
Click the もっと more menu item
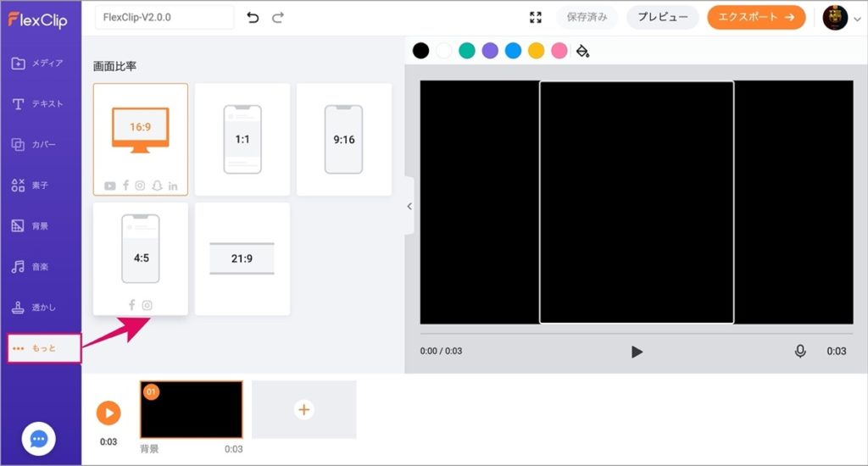click(44, 348)
